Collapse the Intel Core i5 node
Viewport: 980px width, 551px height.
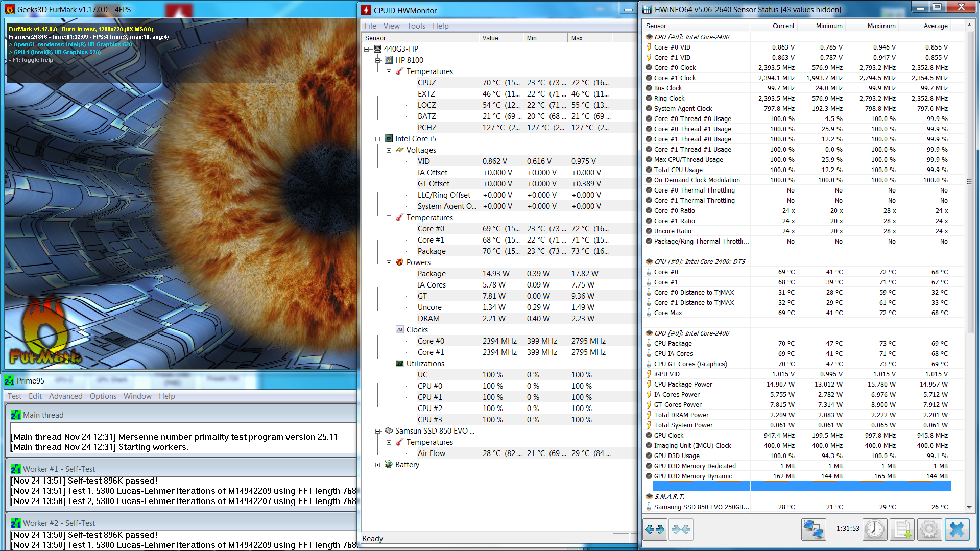[x=378, y=139]
